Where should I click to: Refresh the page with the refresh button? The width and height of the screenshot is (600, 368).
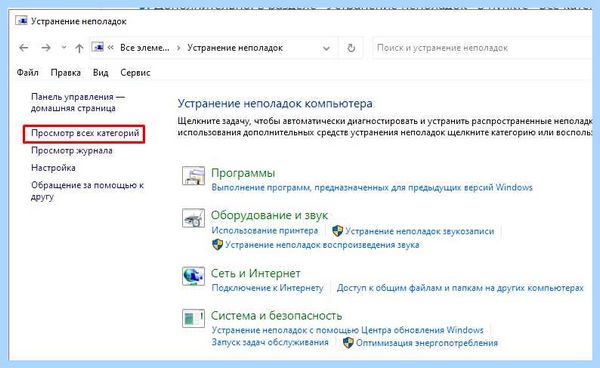tap(351, 48)
